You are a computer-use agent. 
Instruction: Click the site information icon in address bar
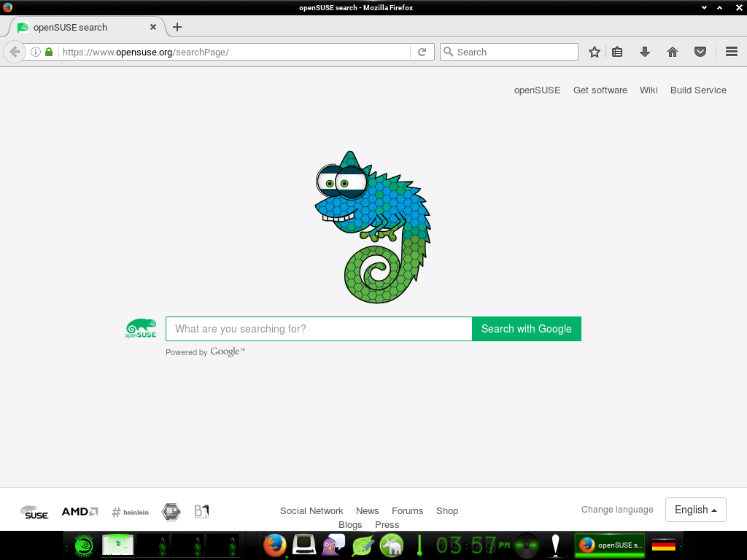pyautogui.click(x=35, y=52)
